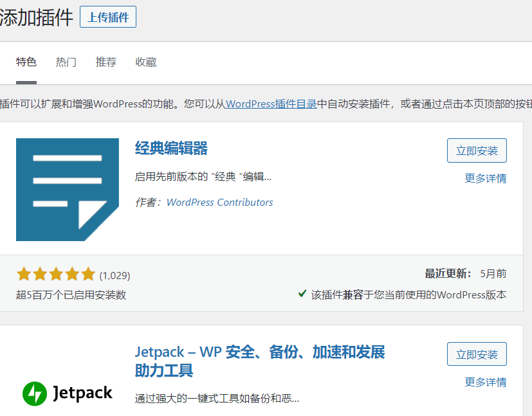Image resolution: width=532 pixels, height=416 pixels.
Task: Switch to the 特色 tab
Action: point(26,62)
